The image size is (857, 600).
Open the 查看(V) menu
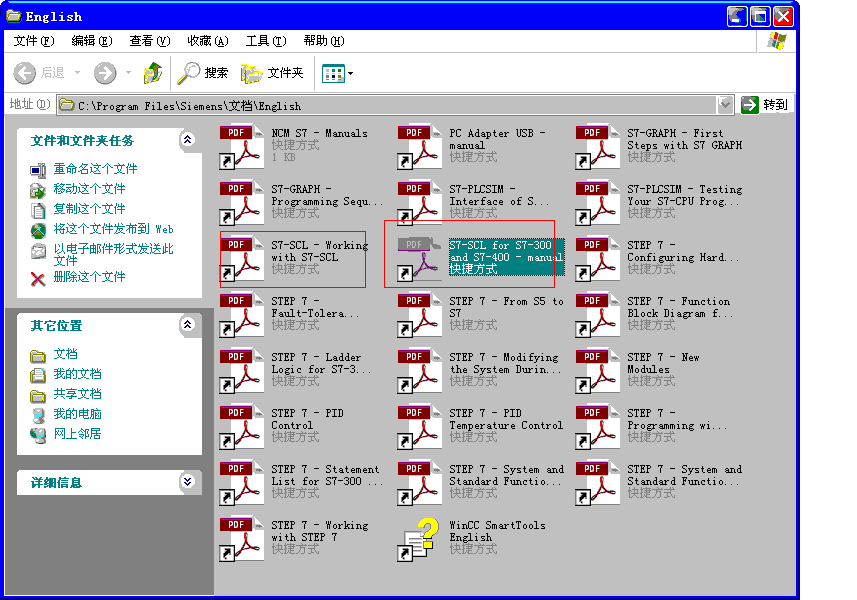(150, 41)
